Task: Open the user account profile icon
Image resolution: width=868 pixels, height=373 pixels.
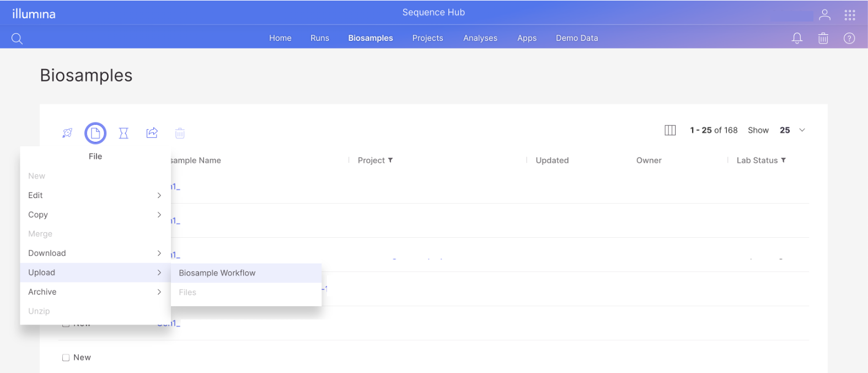Action: pos(824,15)
